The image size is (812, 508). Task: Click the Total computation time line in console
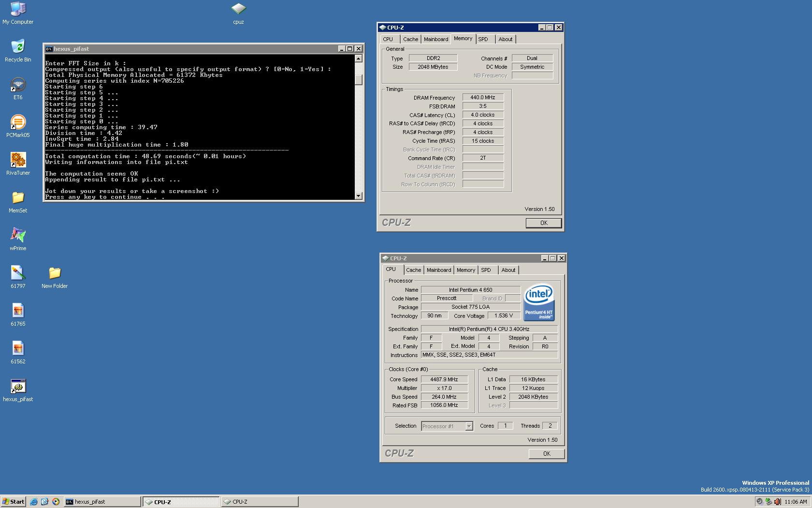coord(145,156)
